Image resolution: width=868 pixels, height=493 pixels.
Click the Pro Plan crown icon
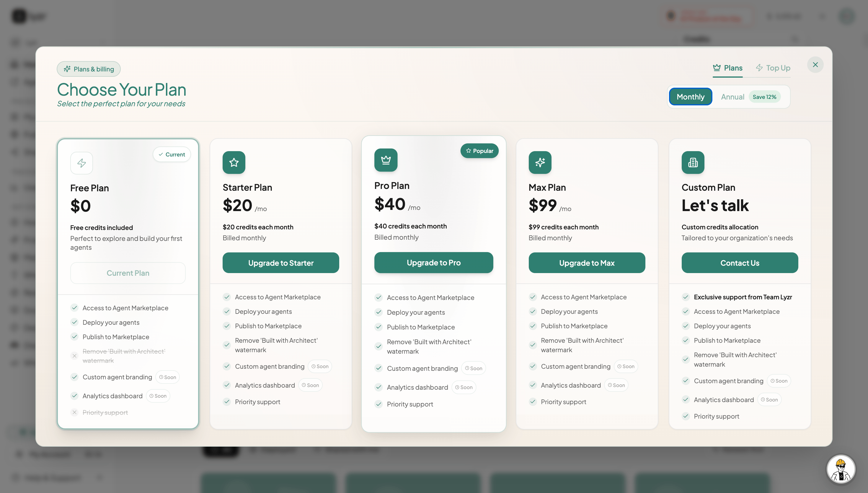[x=386, y=160]
